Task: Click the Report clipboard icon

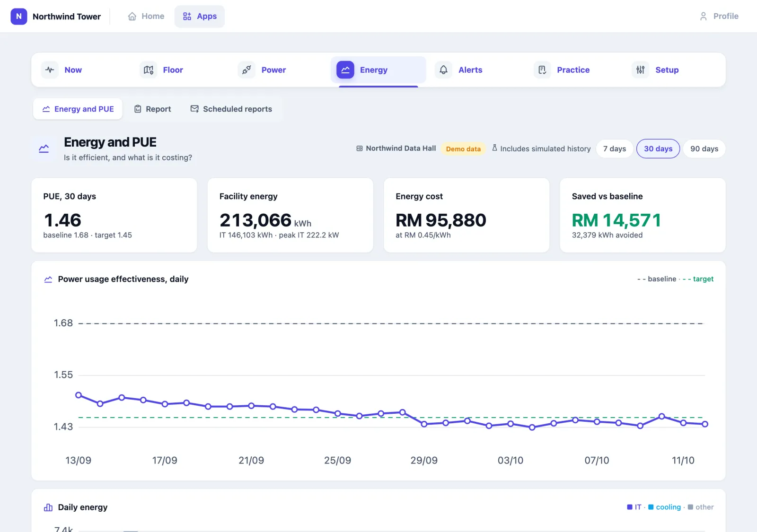Action: click(138, 109)
